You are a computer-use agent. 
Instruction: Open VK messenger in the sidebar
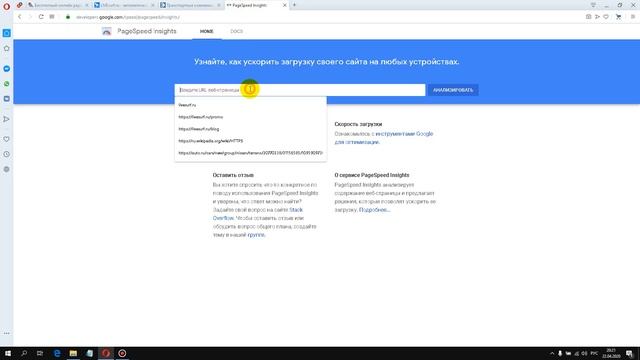7,99
